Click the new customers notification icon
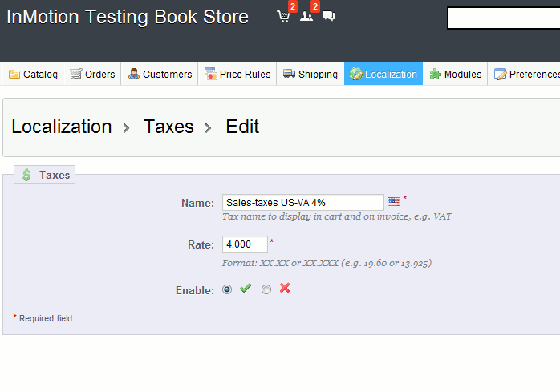560x392 pixels. click(306, 16)
